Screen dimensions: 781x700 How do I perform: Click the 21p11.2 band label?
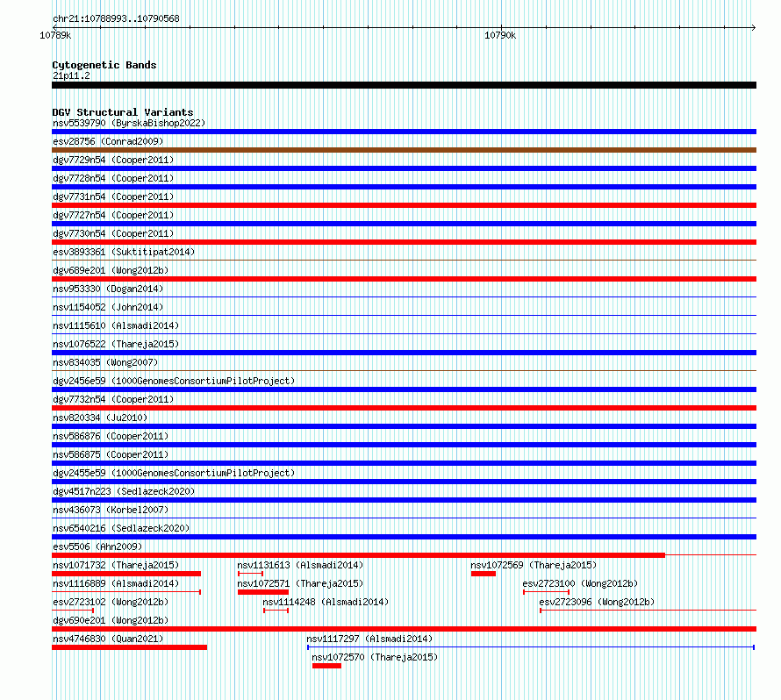71,75
